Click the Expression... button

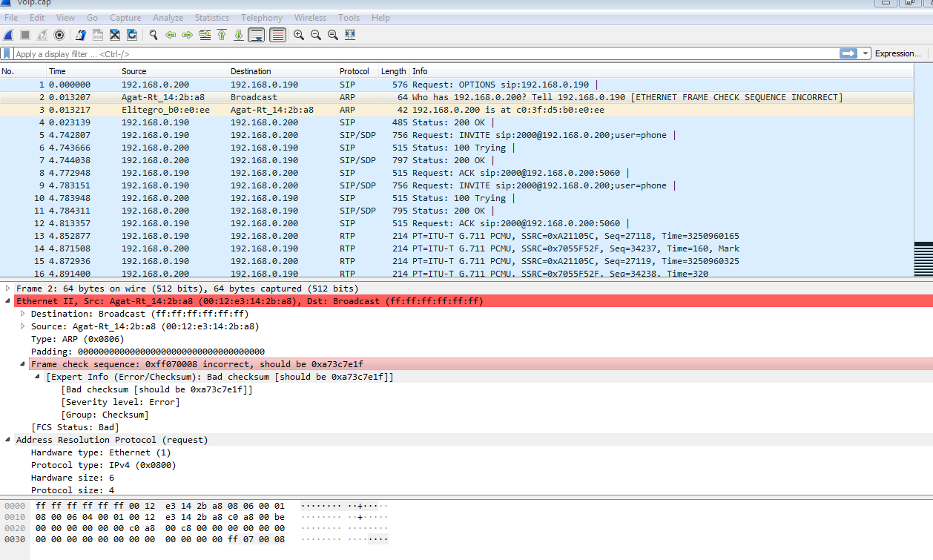pyautogui.click(x=897, y=53)
